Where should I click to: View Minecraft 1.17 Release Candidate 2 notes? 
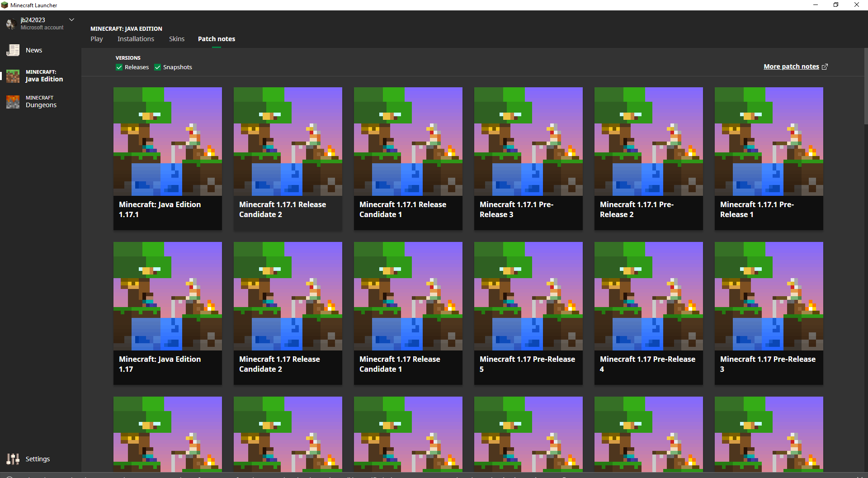tap(288, 313)
